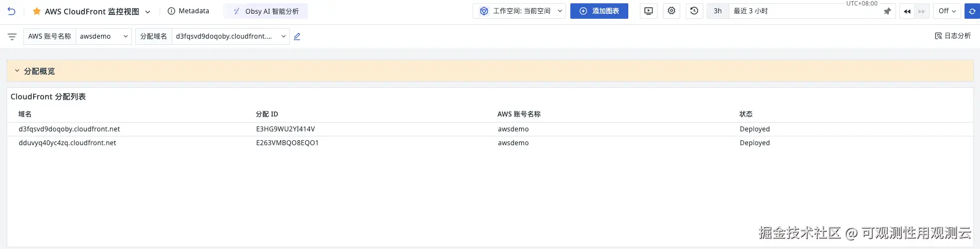Click the blue refresh icon
980x249 pixels.
click(972, 11)
